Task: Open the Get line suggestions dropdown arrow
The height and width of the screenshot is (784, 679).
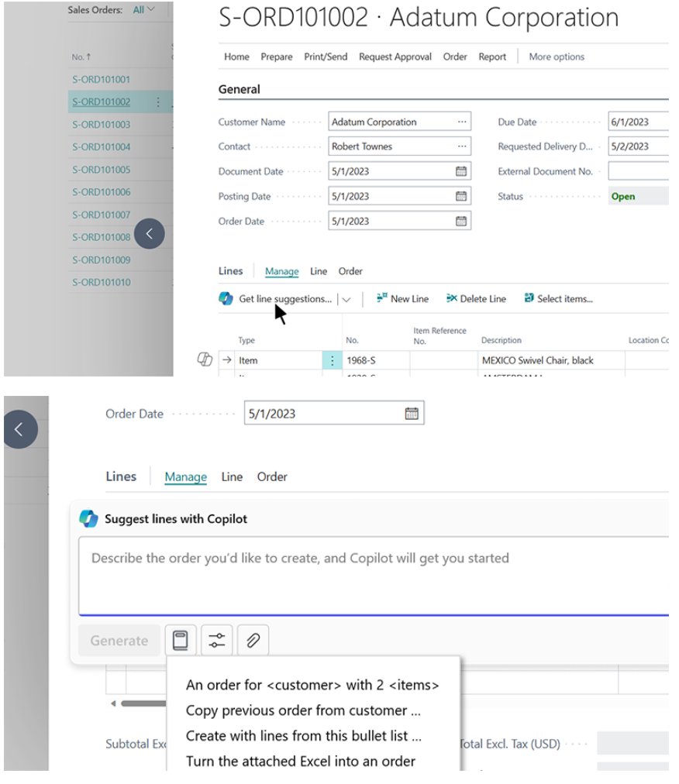Action: coord(346,299)
